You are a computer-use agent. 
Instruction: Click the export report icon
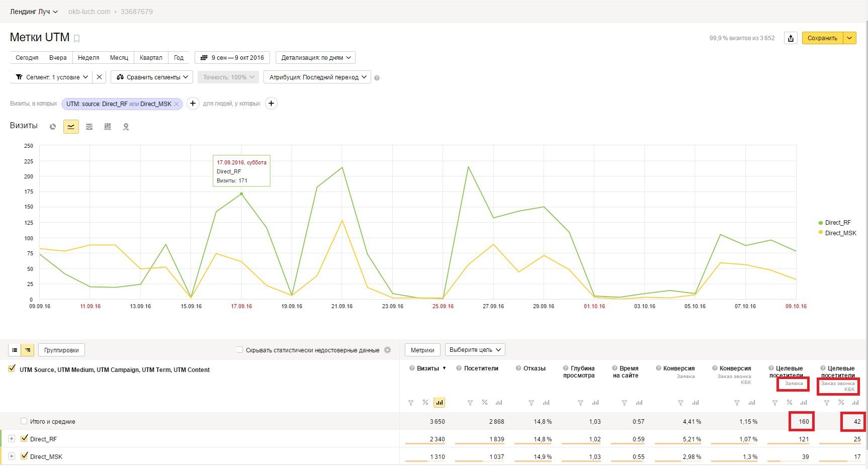[x=791, y=38]
